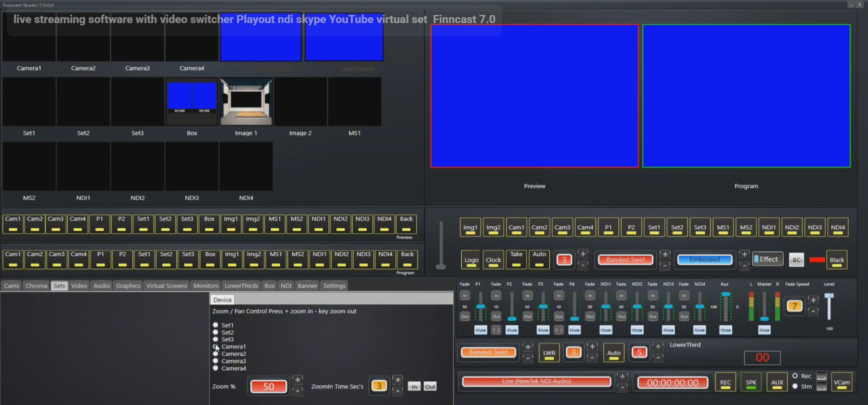Select the Camera3 radio button

point(215,361)
